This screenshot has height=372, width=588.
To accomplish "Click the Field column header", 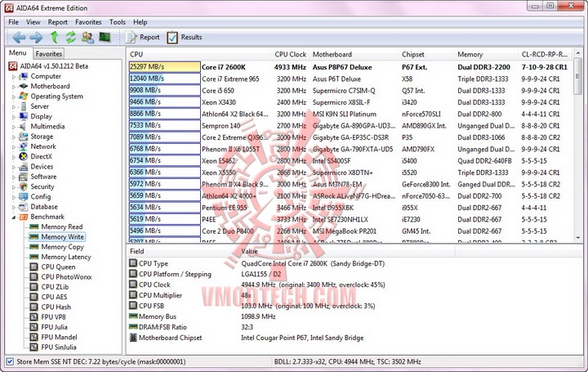I will (x=182, y=251).
